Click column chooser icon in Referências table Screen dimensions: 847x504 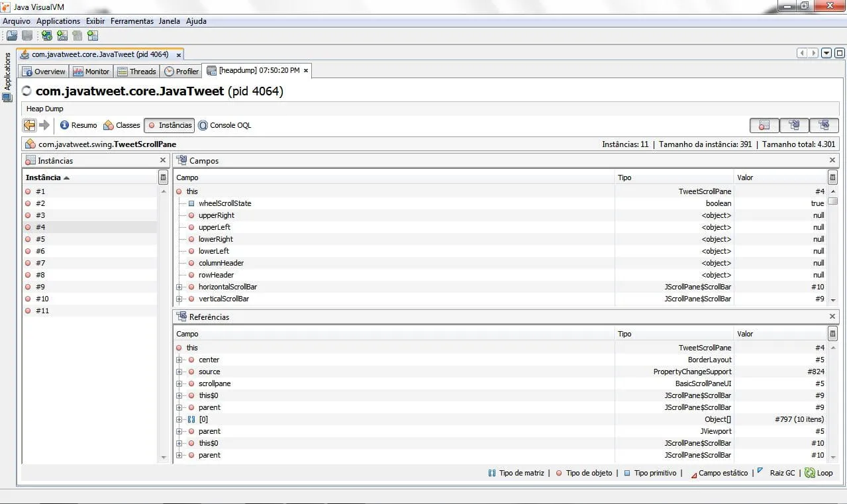pos(832,334)
